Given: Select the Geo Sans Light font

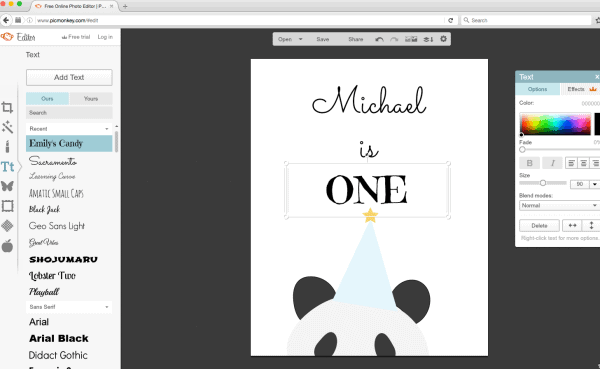Looking at the screenshot, I should (x=57, y=226).
